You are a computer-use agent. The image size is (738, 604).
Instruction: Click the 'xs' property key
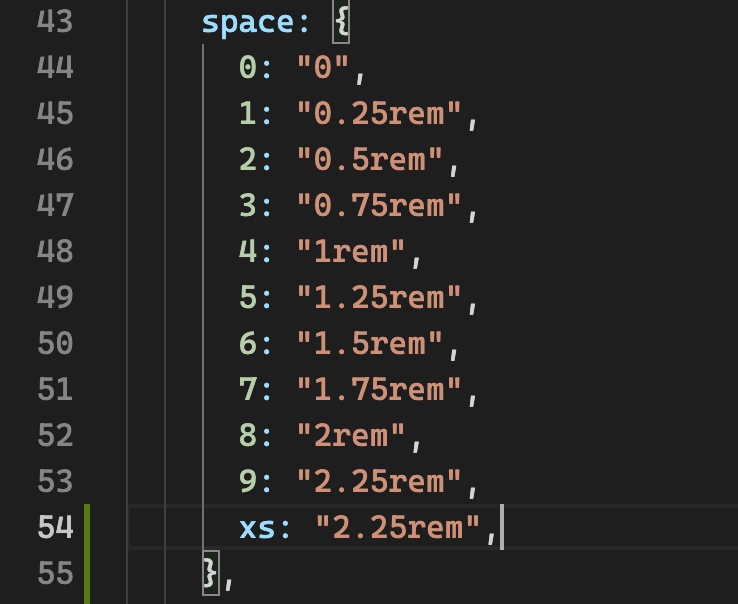(257, 529)
